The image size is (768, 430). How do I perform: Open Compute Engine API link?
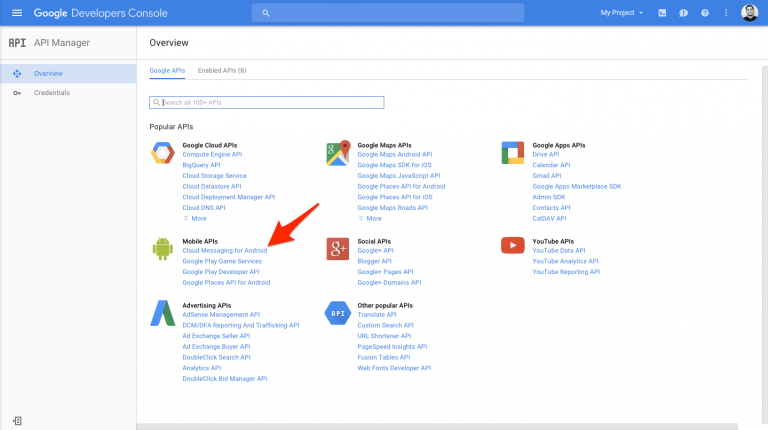click(212, 154)
